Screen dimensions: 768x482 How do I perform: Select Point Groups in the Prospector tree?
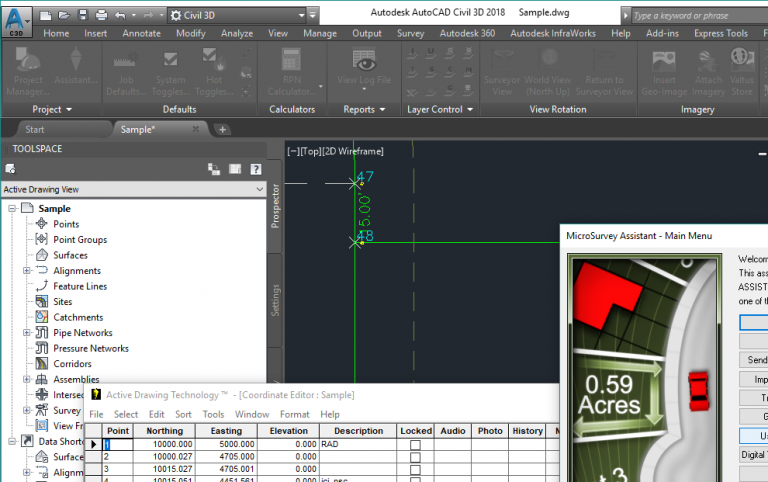click(x=79, y=240)
